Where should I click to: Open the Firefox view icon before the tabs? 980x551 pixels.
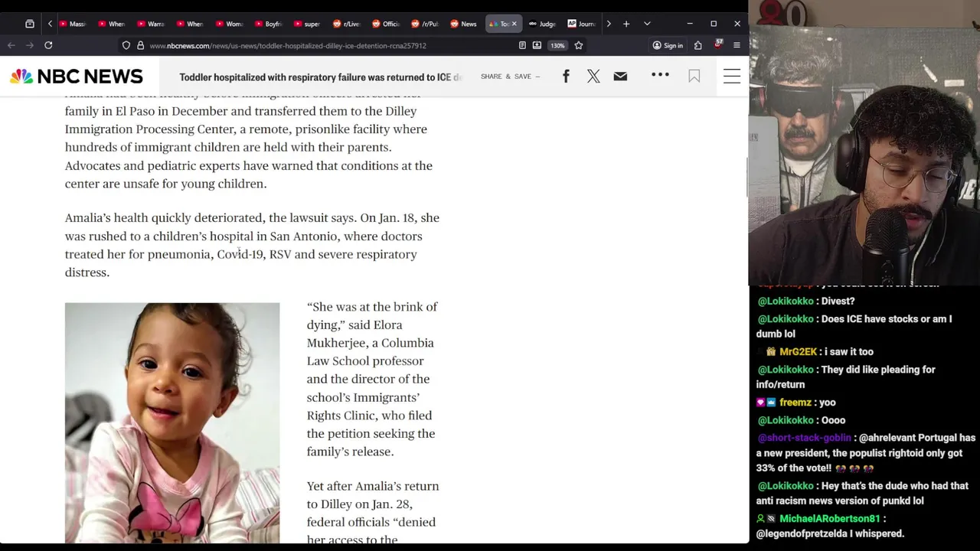pos(30,24)
